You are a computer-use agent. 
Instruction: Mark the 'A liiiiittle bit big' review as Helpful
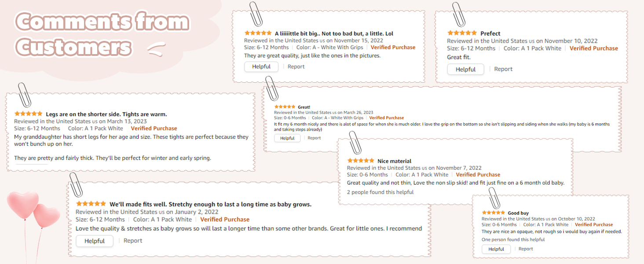(261, 66)
